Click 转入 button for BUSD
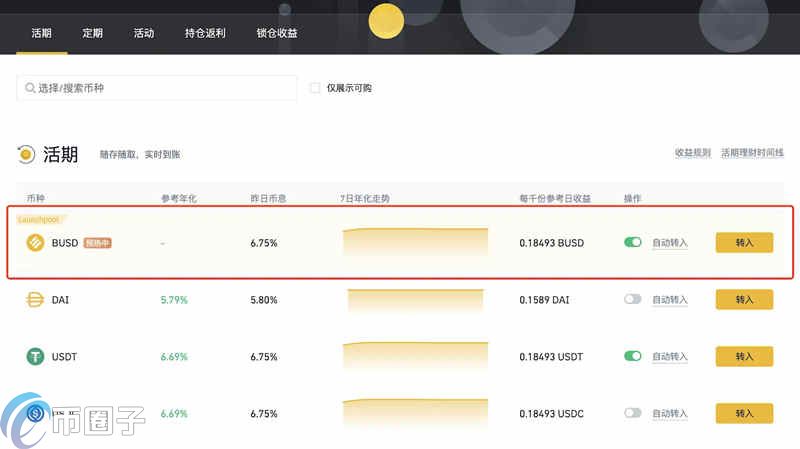The width and height of the screenshot is (800, 449). (x=744, y=243)
